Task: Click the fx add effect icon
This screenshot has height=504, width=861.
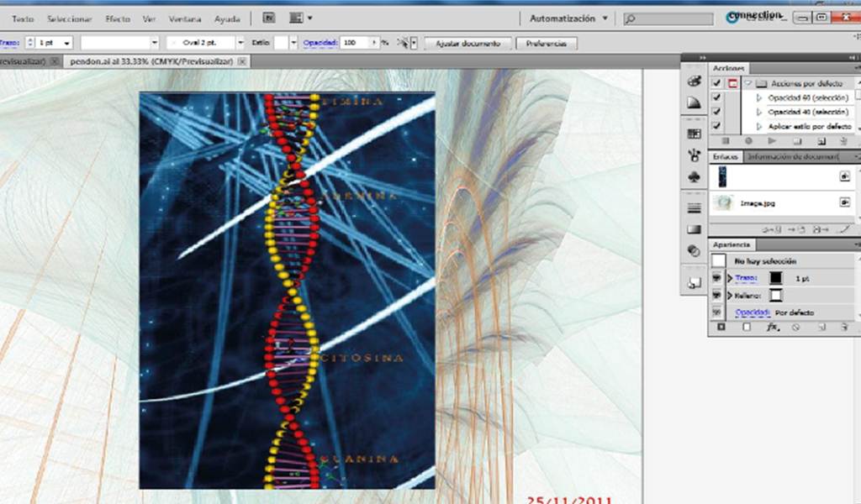Action: click(x=773, y=327)
